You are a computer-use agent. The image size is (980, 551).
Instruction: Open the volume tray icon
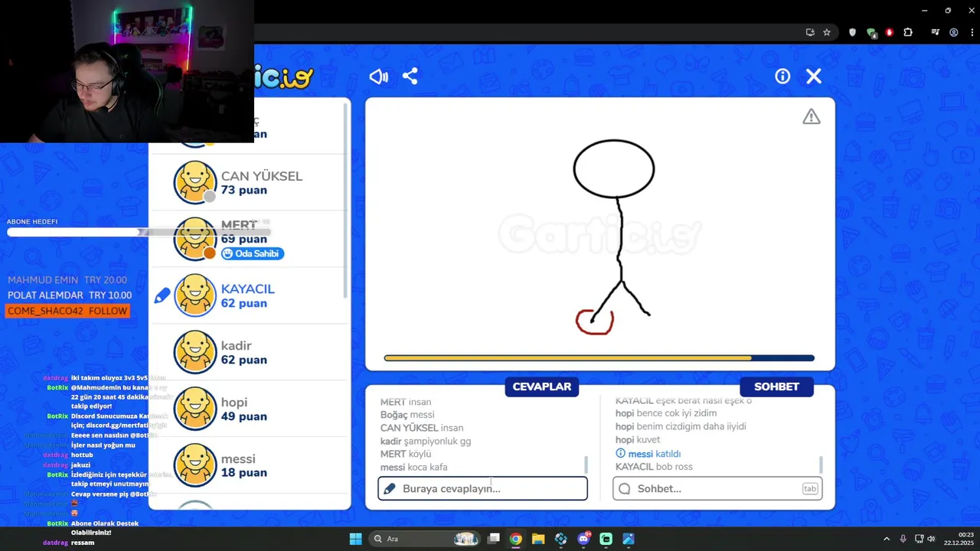click(x=932, y=539)
